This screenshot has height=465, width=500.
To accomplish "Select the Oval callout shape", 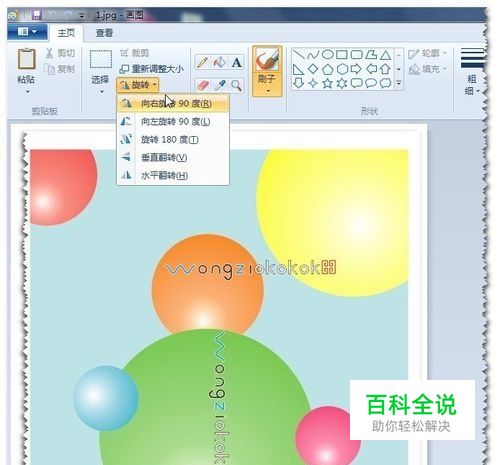I will pos(371,83).
